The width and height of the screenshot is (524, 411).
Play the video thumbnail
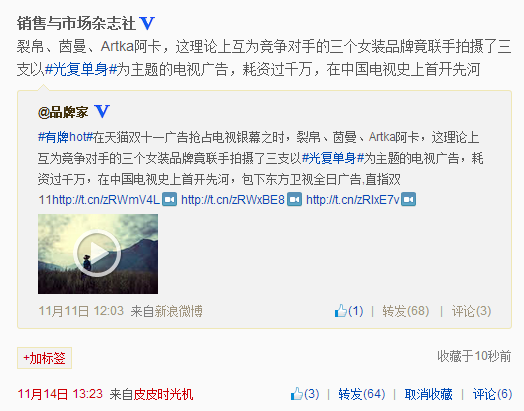pos(98,254)
